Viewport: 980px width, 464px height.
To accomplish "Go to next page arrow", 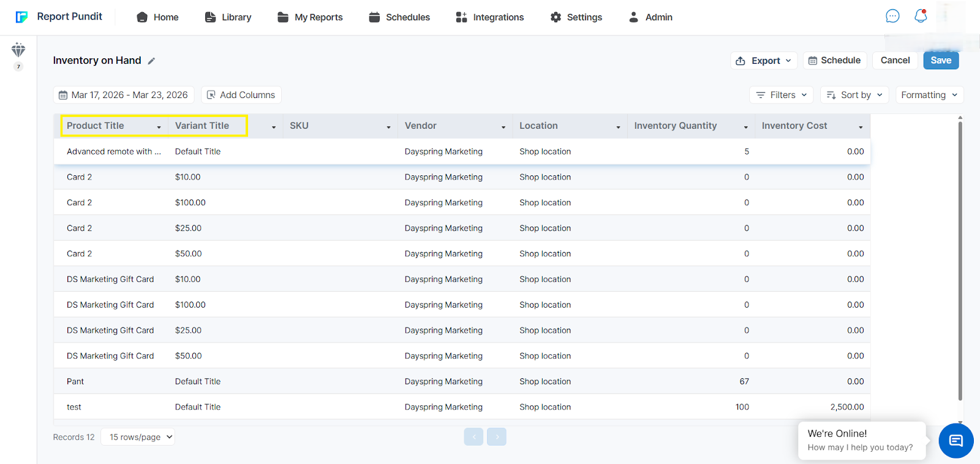I will 497,436.
